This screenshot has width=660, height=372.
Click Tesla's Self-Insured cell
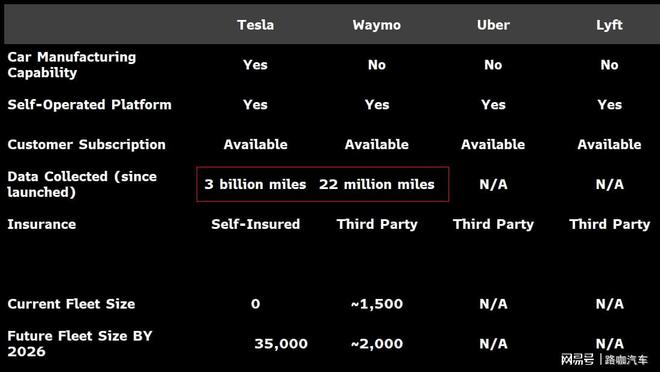pos(255,224)
